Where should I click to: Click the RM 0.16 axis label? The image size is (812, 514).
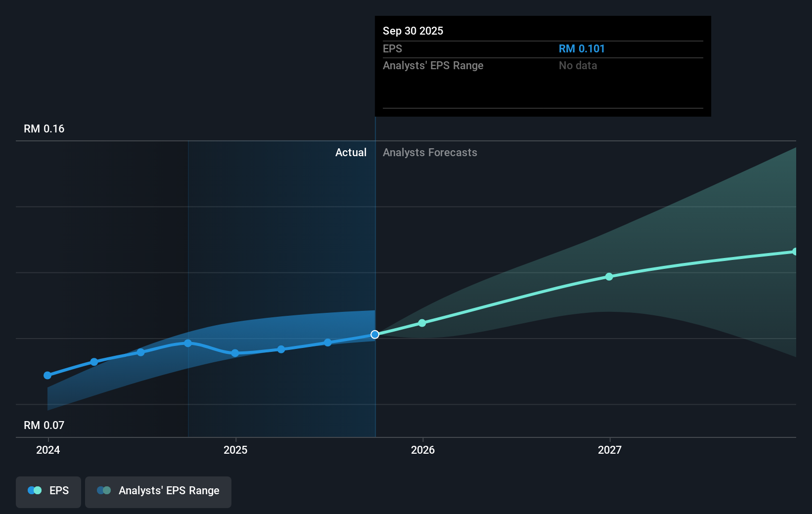pyautogui.click(x=44, y=129)
